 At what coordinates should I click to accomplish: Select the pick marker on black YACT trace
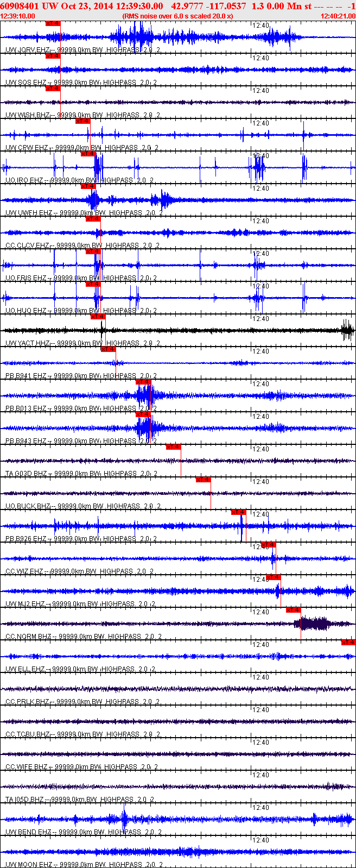click(x=98, y=317)
